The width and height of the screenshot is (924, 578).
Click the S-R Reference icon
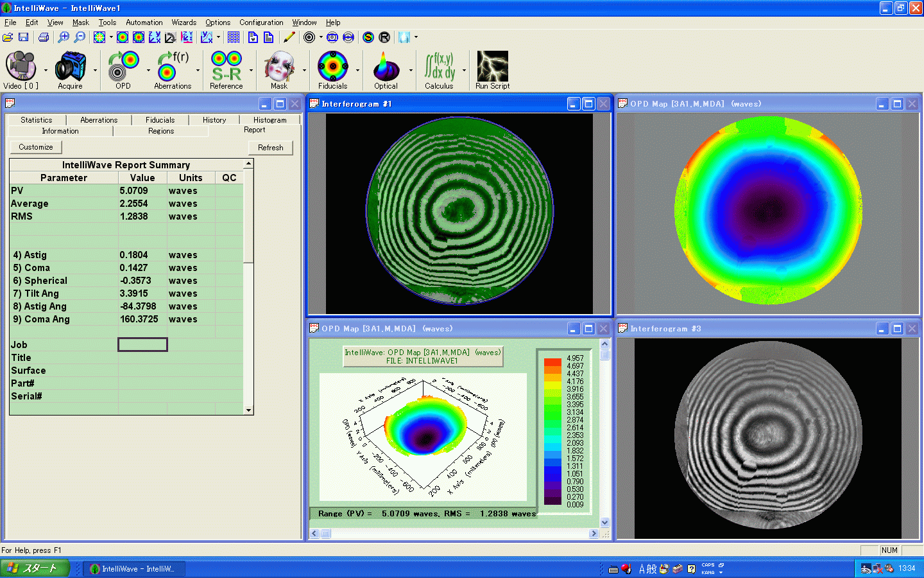pos(227,70)
